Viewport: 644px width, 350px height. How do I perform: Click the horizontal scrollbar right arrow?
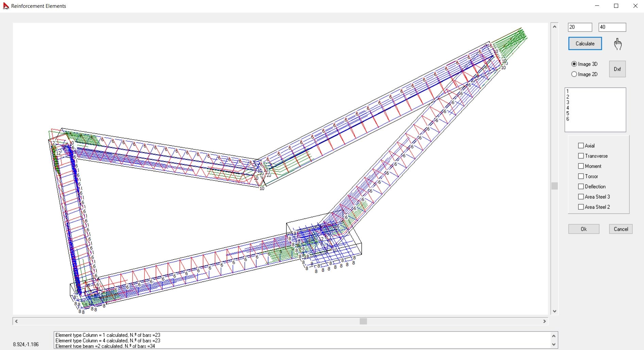pos(544,321)
